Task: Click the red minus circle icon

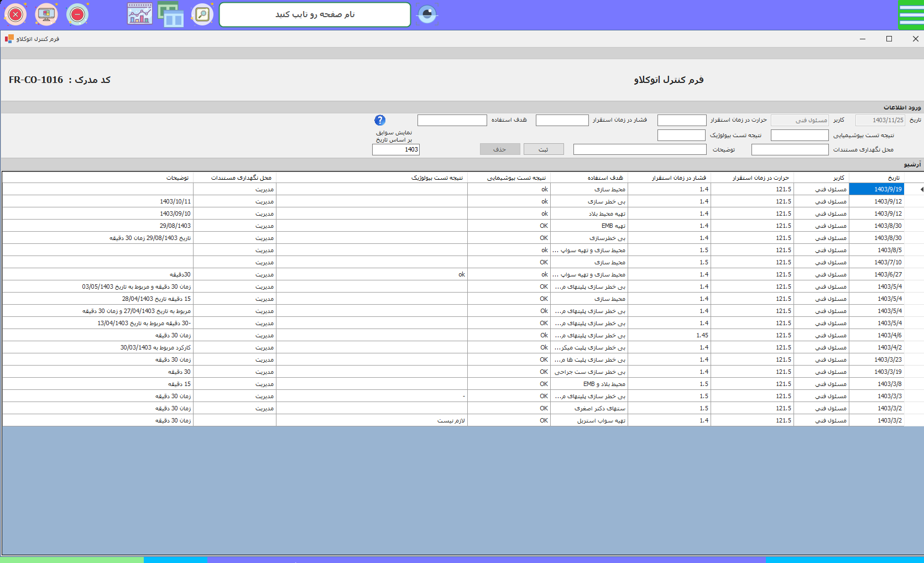Action: coord(77,14)
